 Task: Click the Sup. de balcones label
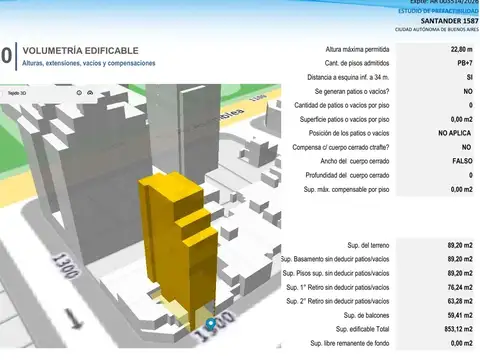pos(367,315)
